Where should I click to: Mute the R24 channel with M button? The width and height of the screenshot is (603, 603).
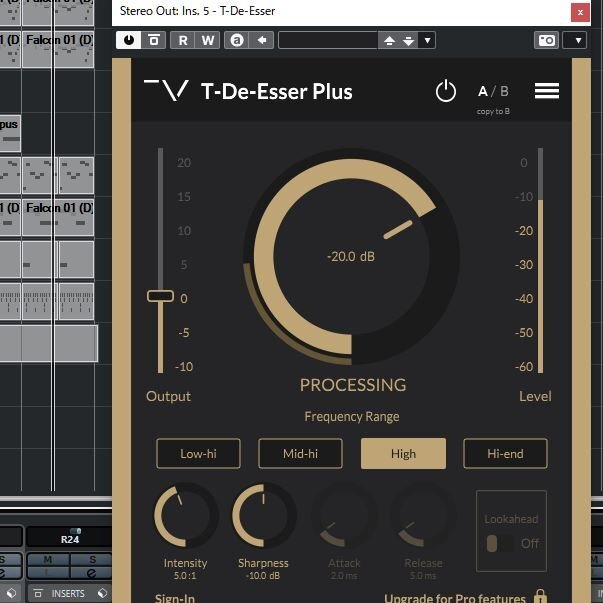[x=48, y=560]
